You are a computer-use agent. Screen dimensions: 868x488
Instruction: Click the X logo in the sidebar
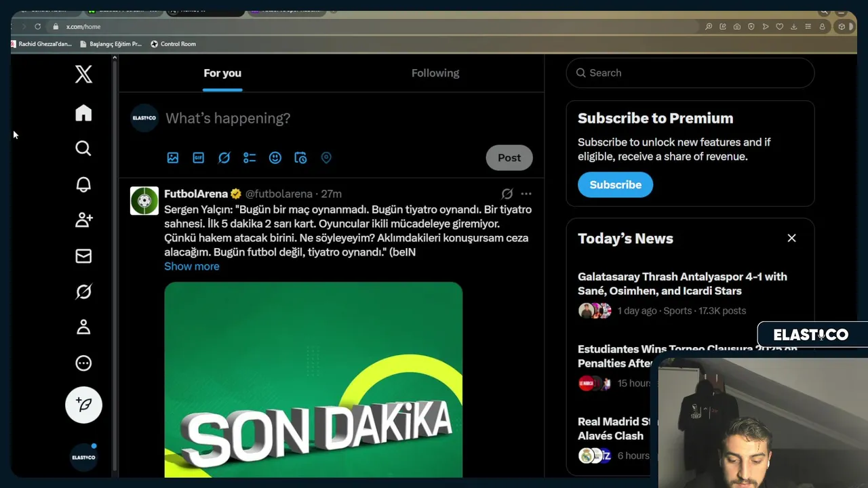[x=83, y=74]
